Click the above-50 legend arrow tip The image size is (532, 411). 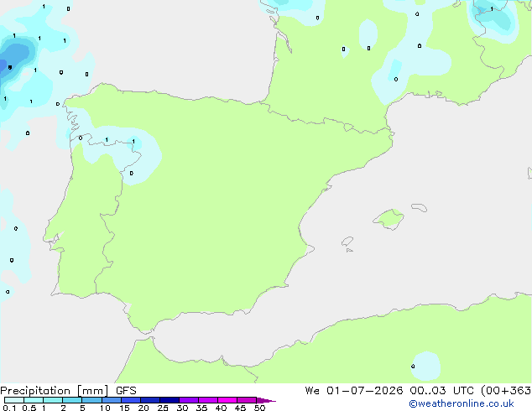tap(266, 400)
